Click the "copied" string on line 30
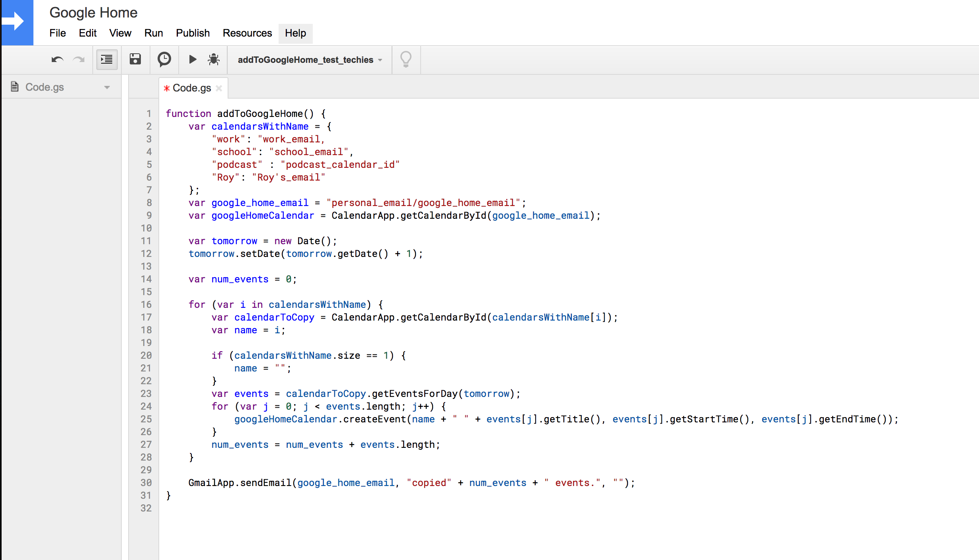This screenshot has height=560, width=979. pos(429,483)
